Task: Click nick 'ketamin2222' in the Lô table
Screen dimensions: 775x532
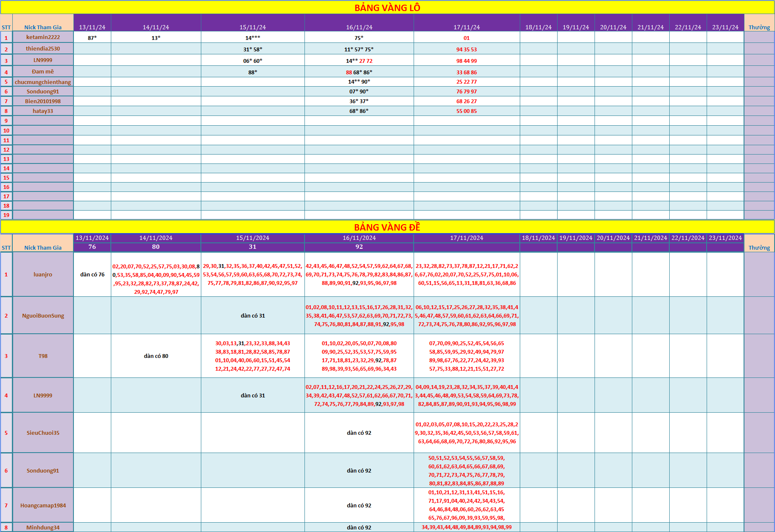Action: pyautogui.click(x=43, y=37)
